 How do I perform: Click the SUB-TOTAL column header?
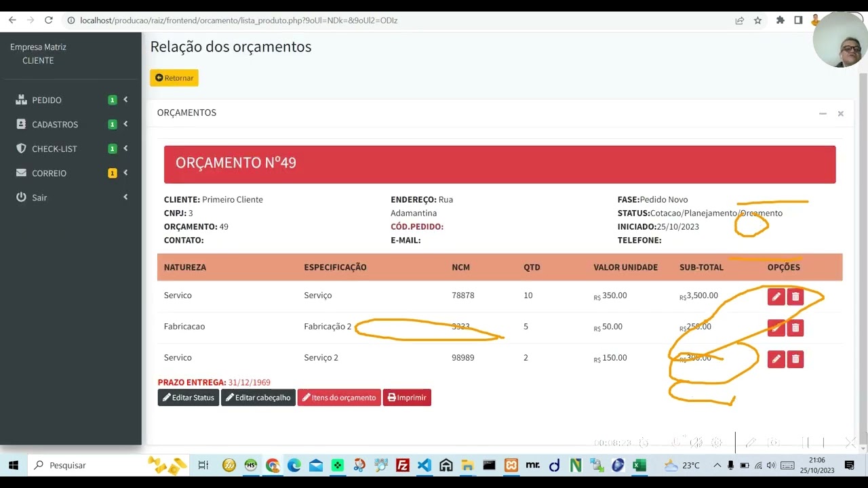[x=701, y=267]
